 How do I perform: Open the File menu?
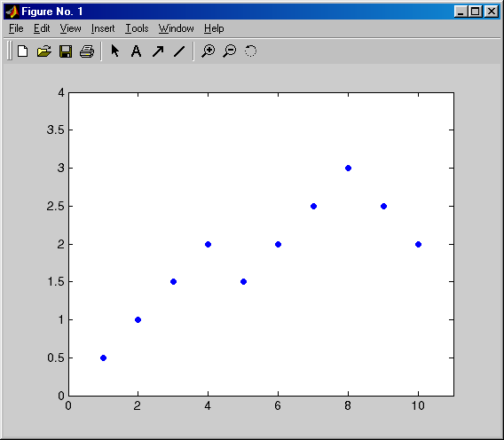tap(16, 28)
